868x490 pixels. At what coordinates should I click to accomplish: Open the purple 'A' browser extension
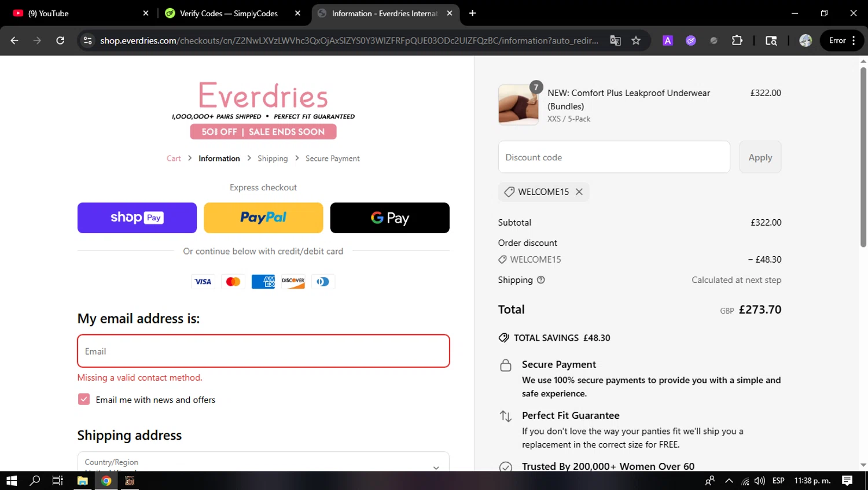coord(668,40)
